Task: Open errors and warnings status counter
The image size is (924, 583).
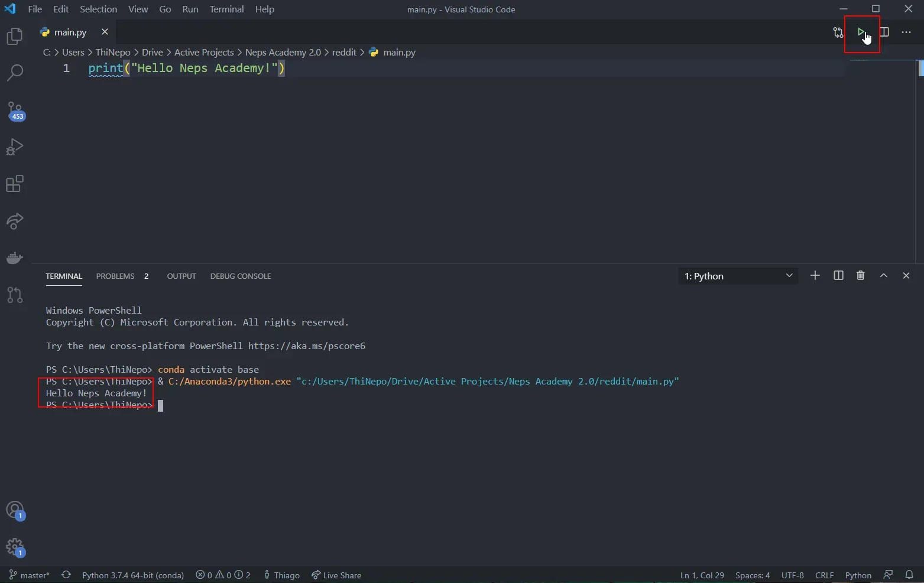Action: (x=223, y=575)
